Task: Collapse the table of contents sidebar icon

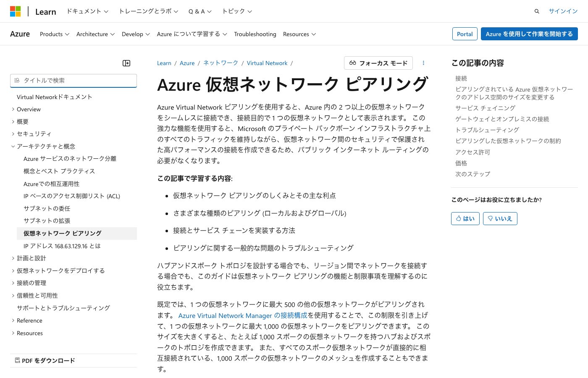Action: click(126, 63)
